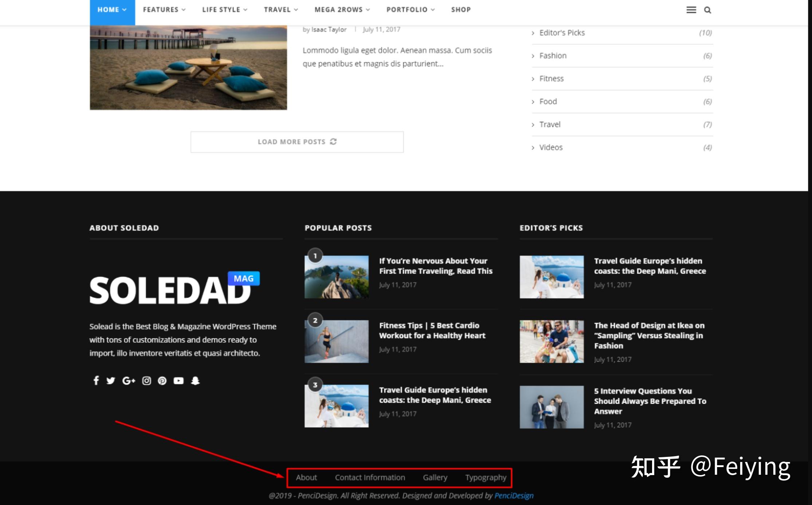The width and height of the screenshot is (812, 505).
Task: Open the Shop menu item
Action: (460, 10)
